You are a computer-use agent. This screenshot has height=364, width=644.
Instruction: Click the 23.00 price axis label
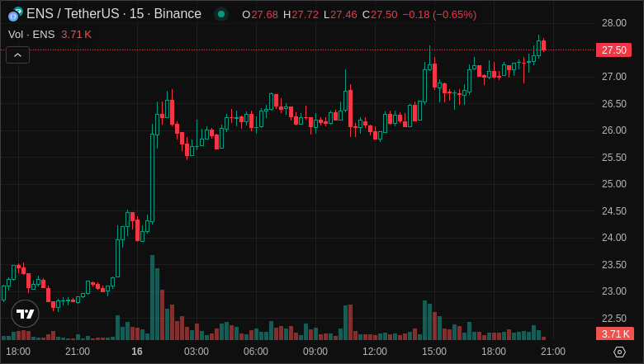[614, 291]
